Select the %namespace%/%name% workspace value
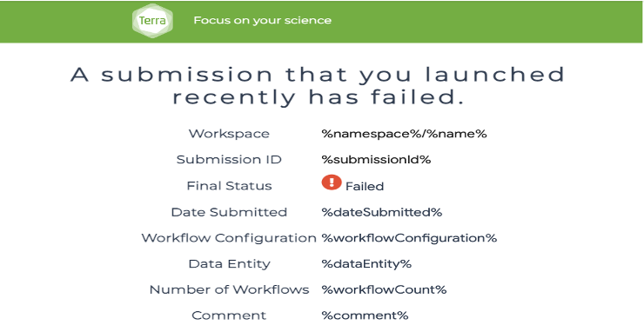The image size is (644, 325). (404, 134)
